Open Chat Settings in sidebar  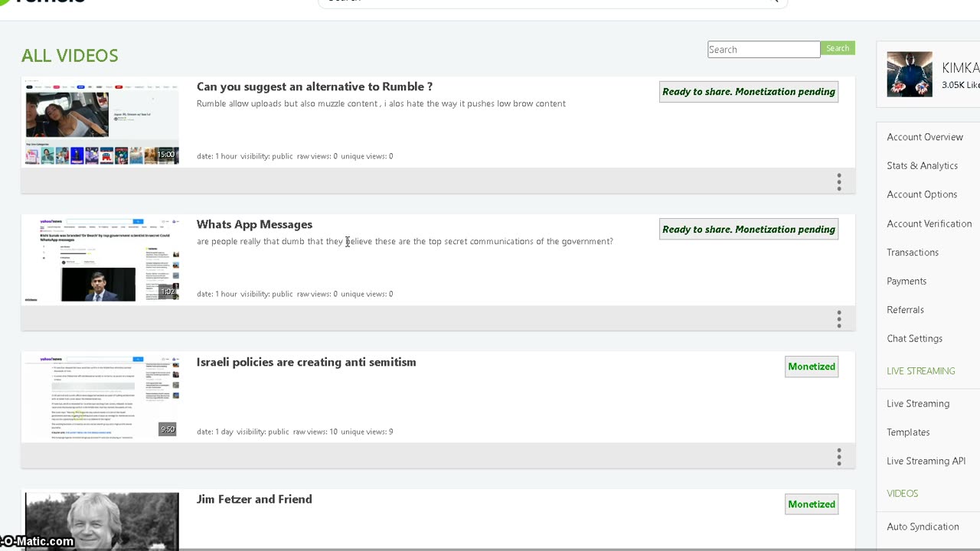(914, 338)
